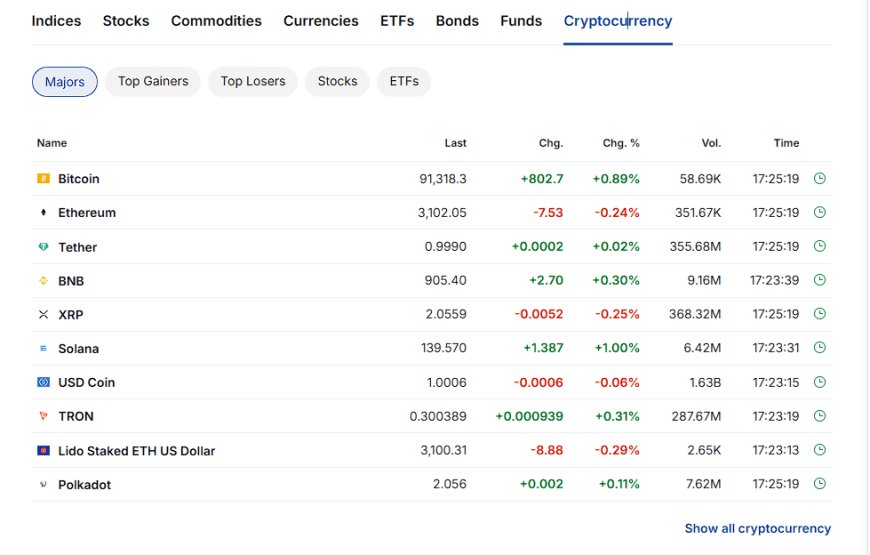Click Bitcoin last price 91,318.3
Viewport: 870px width, 555px height.
click(443, 179)
